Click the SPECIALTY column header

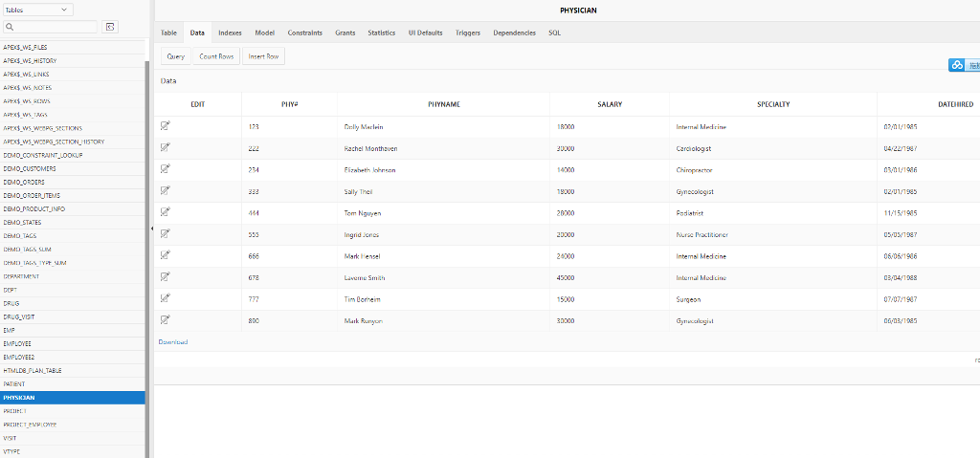click(773, 104)
